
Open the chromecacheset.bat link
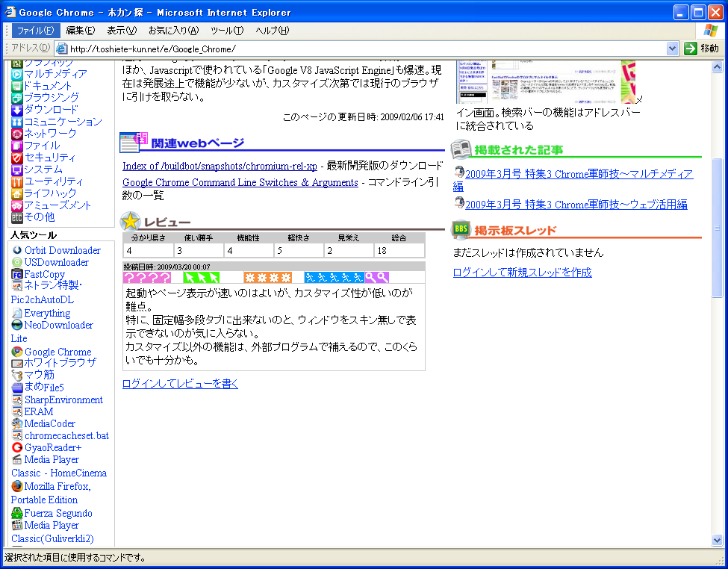pyautogui.click(x=67, y=435)
